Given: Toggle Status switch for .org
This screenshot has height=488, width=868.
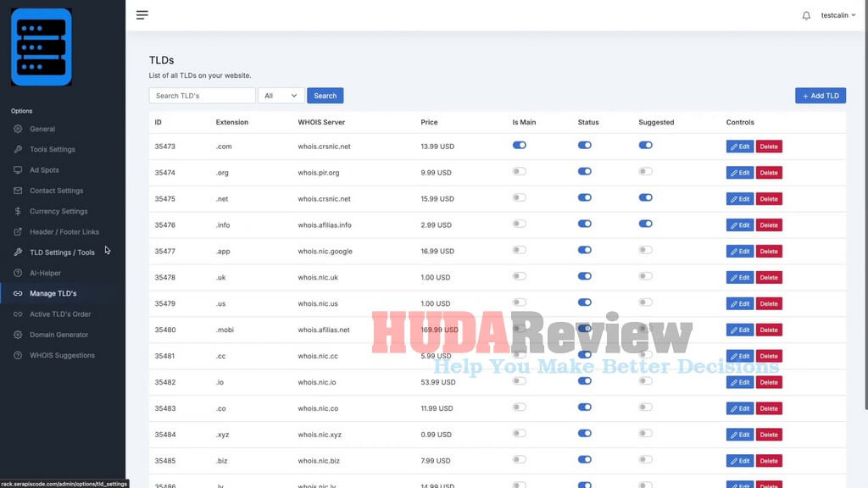Looking at the screenshot, I should [585, 171].
